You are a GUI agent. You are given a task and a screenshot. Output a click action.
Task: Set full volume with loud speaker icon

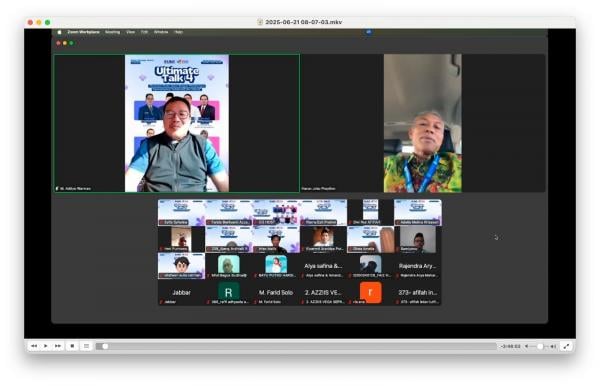(x=553, y=346)
